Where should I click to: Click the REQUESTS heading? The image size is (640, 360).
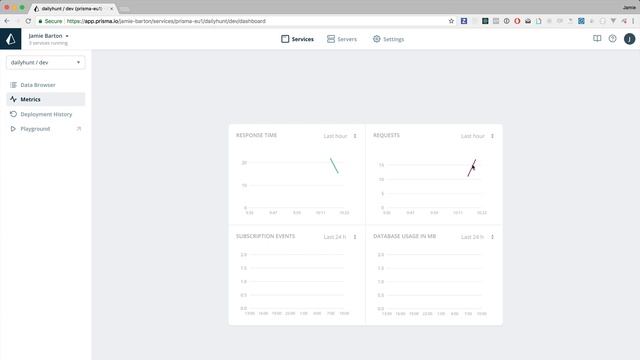387,135
